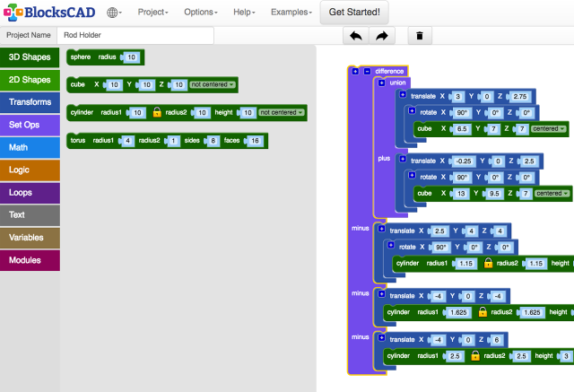Image resolution: width=574 pixels, height=392 pixels.
Task: Click the minus icon on difference block
Action: point(366,71)
